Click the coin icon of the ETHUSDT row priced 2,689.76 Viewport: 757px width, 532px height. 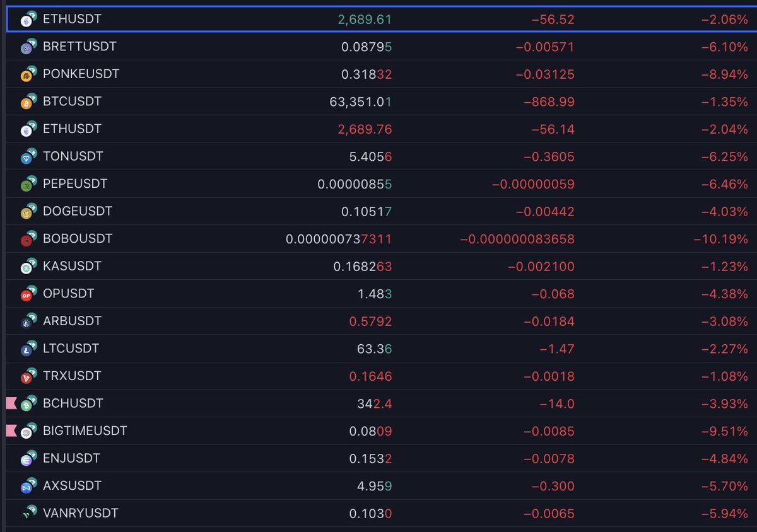pos(28,129)
